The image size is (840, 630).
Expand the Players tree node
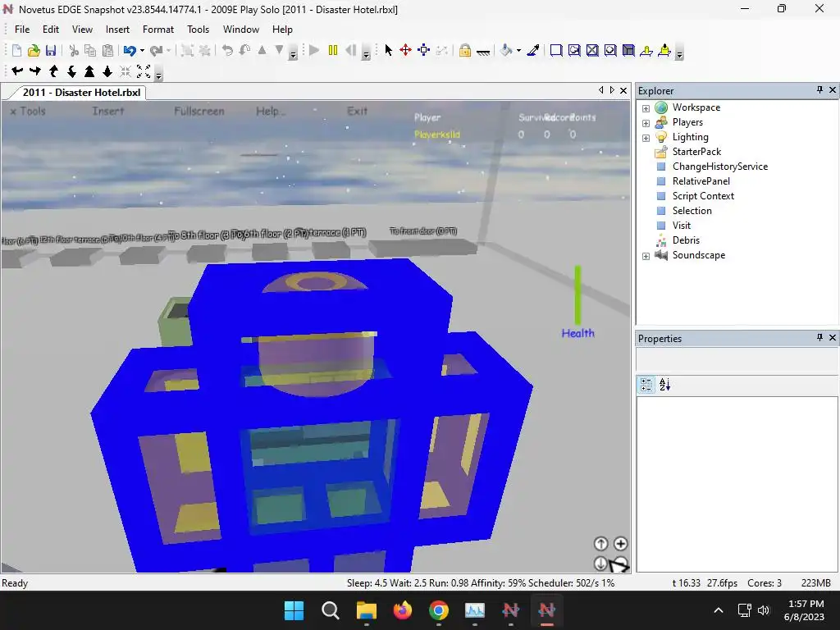pyautogui.click(x=646, y=123)
